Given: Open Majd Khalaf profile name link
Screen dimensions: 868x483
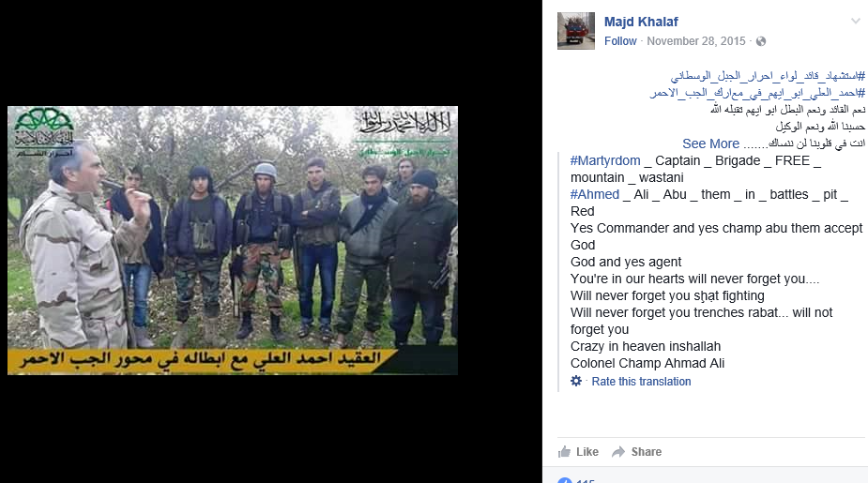Looking at the screenshot, I should click(x=641, y=22).
